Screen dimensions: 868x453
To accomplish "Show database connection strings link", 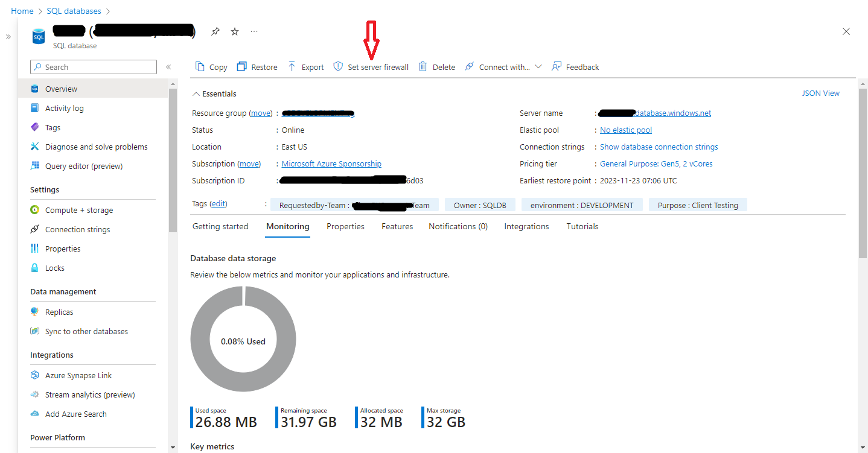I will pos(659,147).
